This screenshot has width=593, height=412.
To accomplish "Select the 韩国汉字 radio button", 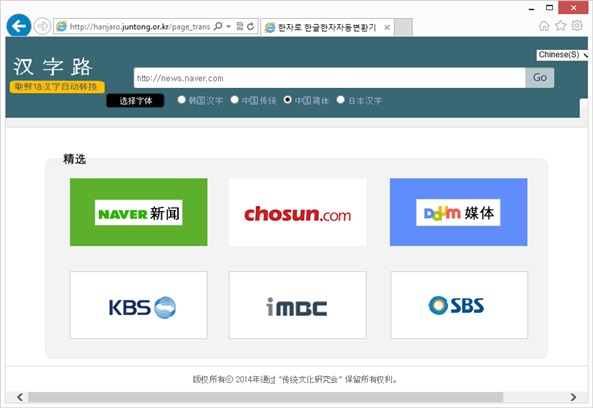I will 182,100.
